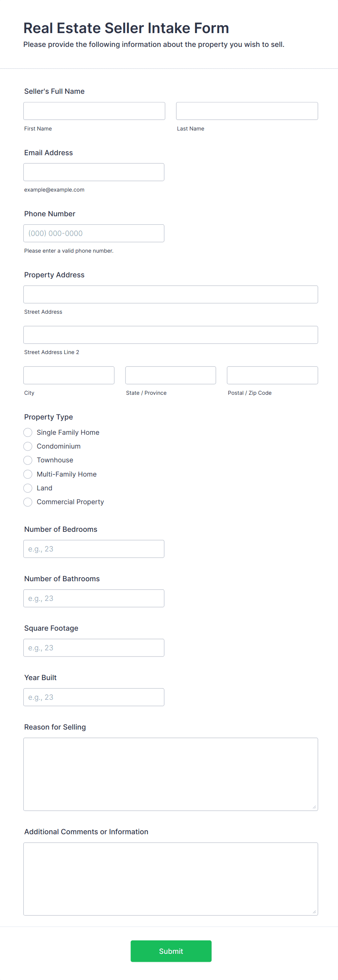Click Street Address Line 2 field
Image resolution: width=338 pixels, height=980 pixels.
[170, 335]
